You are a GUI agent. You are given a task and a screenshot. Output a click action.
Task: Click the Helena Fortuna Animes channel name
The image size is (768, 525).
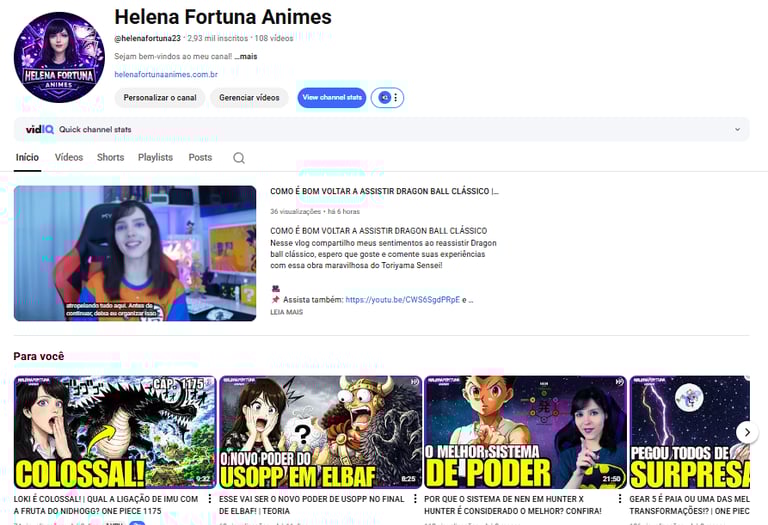coord(223,17)
